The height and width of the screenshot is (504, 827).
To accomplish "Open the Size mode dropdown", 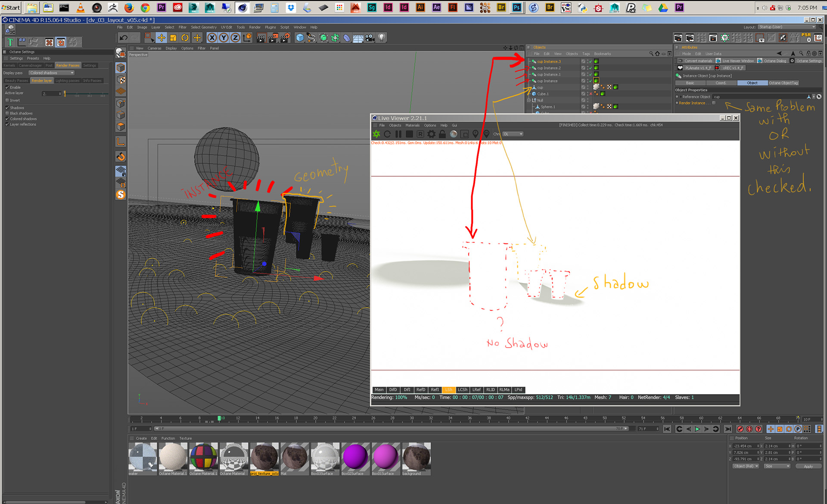I will (x=777, y=466).
